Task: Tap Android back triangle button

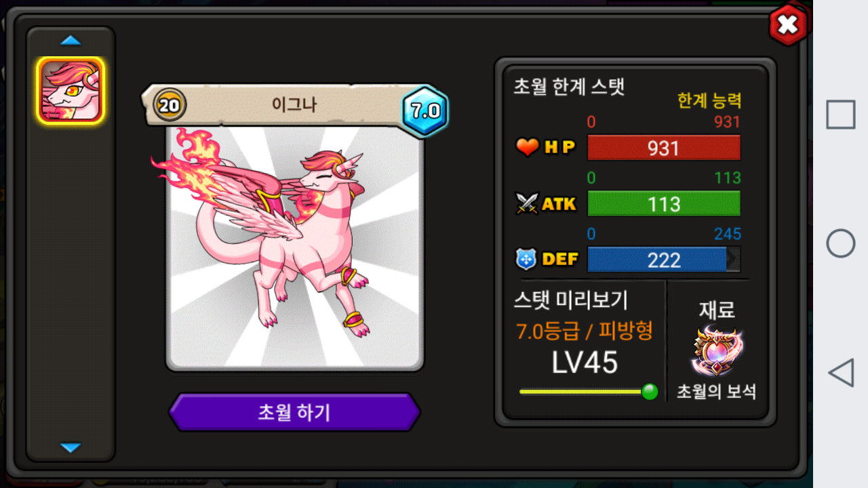Action: pyautogui.click(x=841, y=373)
